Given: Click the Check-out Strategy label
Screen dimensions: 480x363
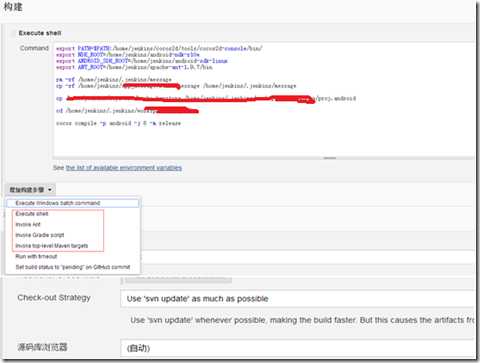Looking at the screenshot, I should [54, 298].
